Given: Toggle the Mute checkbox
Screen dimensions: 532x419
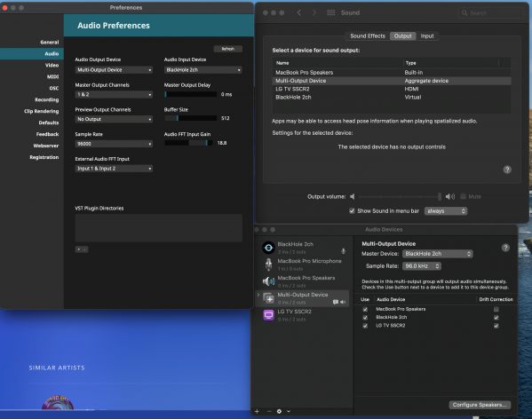Looking at the screenshot, I should point(463,196).
